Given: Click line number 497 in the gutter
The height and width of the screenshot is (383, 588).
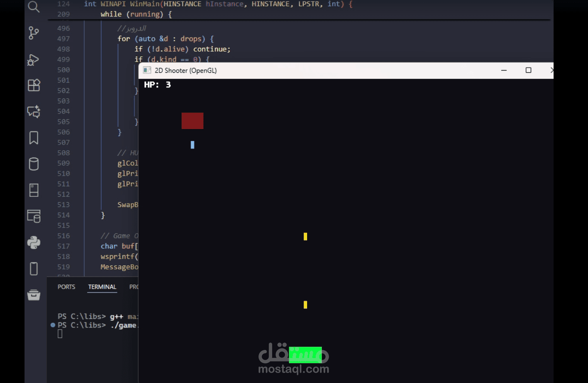Looking at the screenshot, I should coord(63,39).
